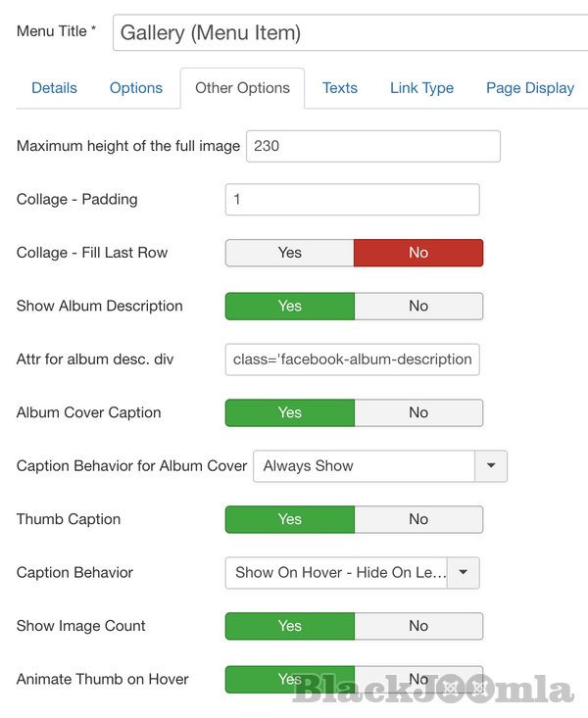Set Collage - Fill Last Row to Yes
Image resolution: width=588 pixels, height=718 pixels.
click(290, 253)
